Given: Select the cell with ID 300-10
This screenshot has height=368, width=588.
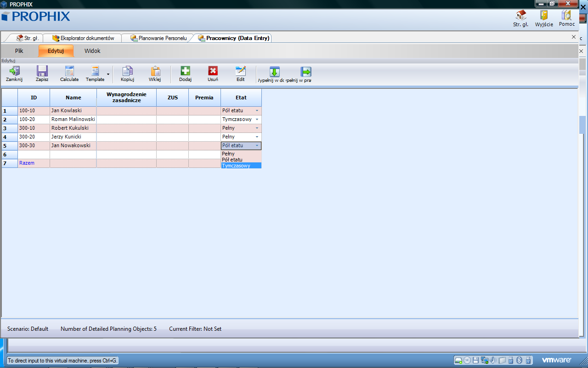Looking at the screenshot, I should click(34, 128).
